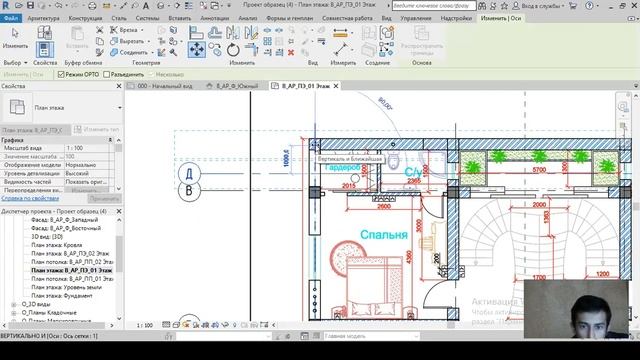Select the Cut to clipboard scissors icon

tap(100, 30)
